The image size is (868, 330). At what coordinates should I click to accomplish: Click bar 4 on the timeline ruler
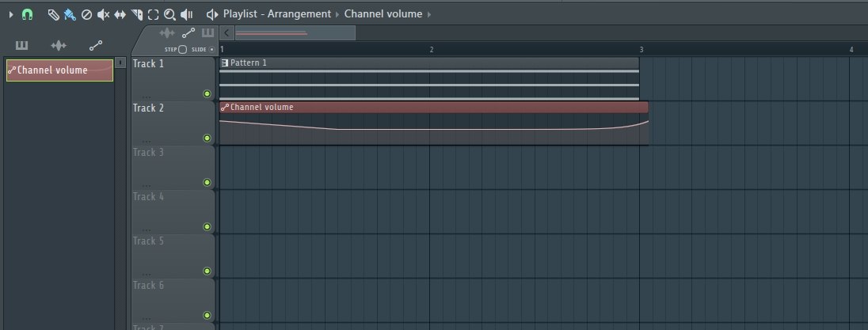[851, 50]
